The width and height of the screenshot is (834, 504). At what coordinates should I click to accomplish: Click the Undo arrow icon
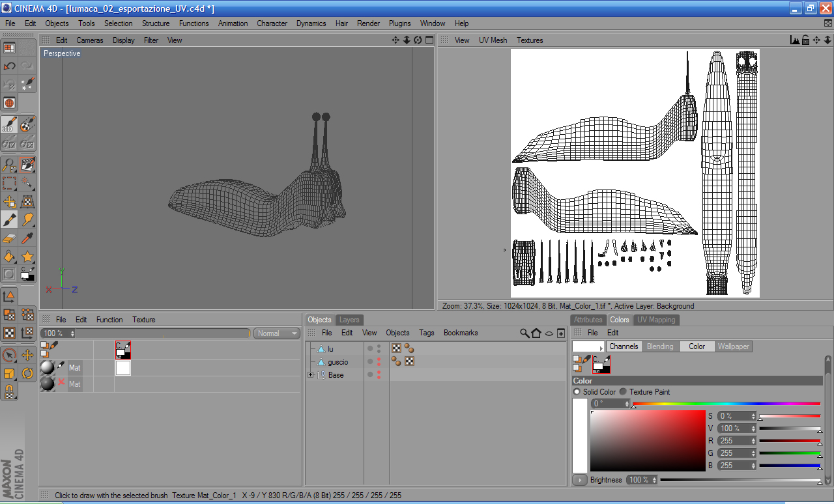[x=10, y=66]
